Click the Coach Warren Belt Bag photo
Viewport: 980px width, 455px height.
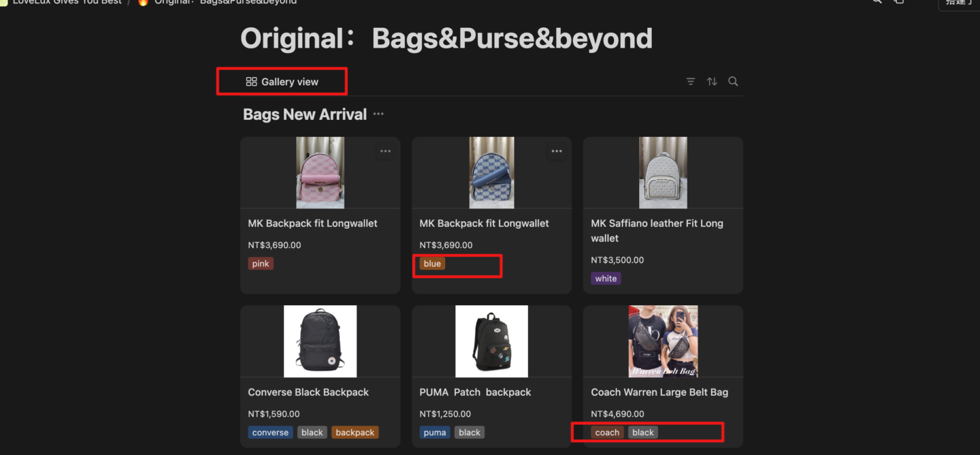click(663, 341)
